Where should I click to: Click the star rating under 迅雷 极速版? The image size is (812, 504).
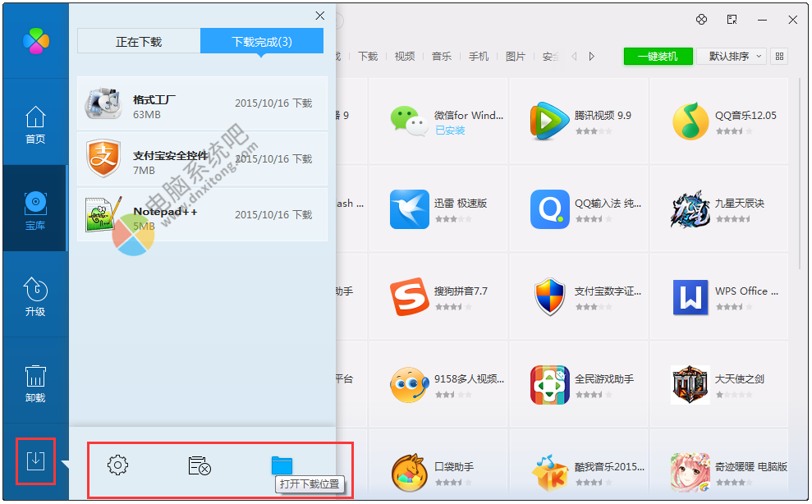453,219
